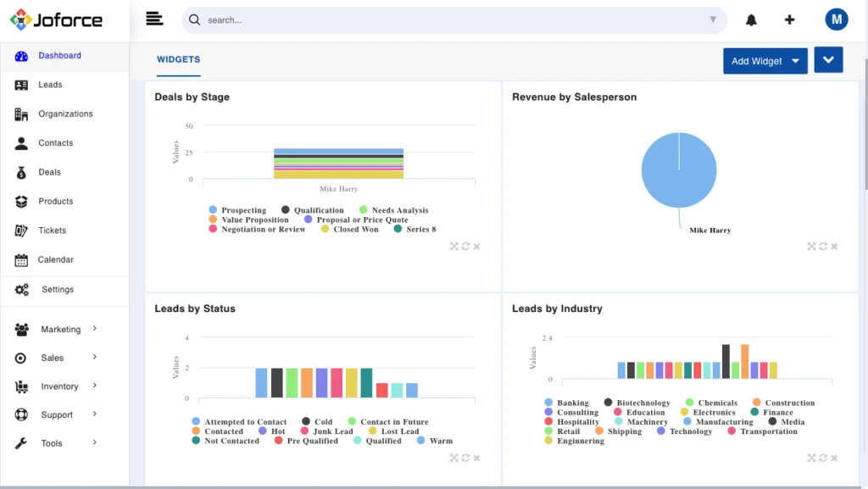The width and height of the screenshot is (868, 489).
Task: Click the notification bell icon
Action: pyautogui.click(x=752, y=18)
